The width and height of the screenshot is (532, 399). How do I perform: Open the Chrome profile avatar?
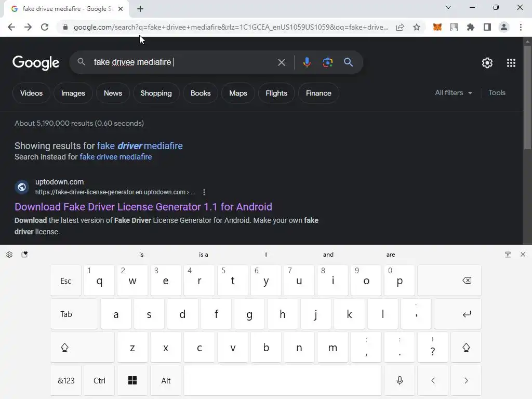(504, 27)
